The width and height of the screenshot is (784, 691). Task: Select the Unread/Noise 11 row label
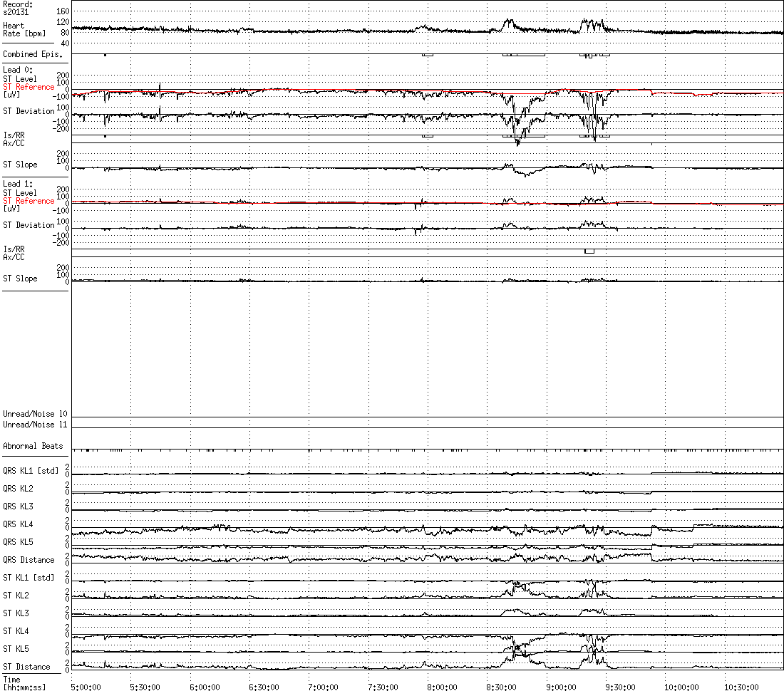point(35,424)
